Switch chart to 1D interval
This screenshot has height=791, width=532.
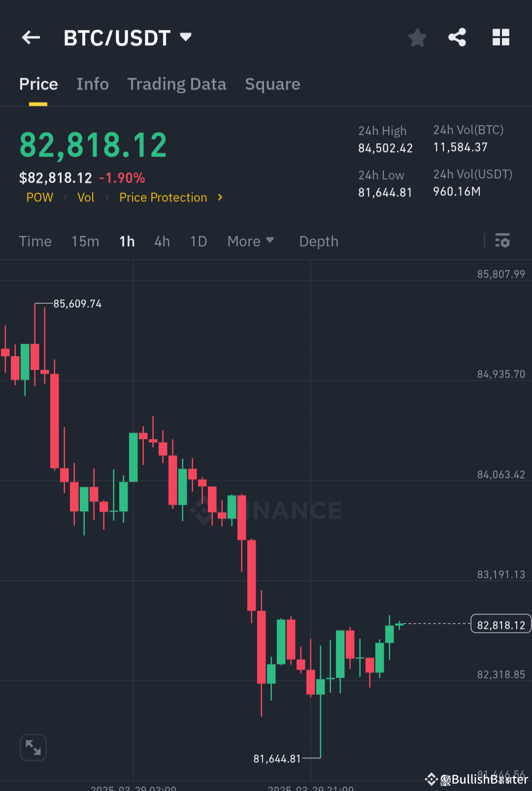pos(199,241)
